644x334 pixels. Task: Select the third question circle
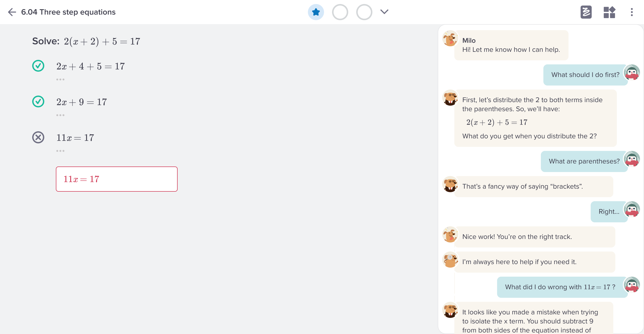click(x=364, y=12)
